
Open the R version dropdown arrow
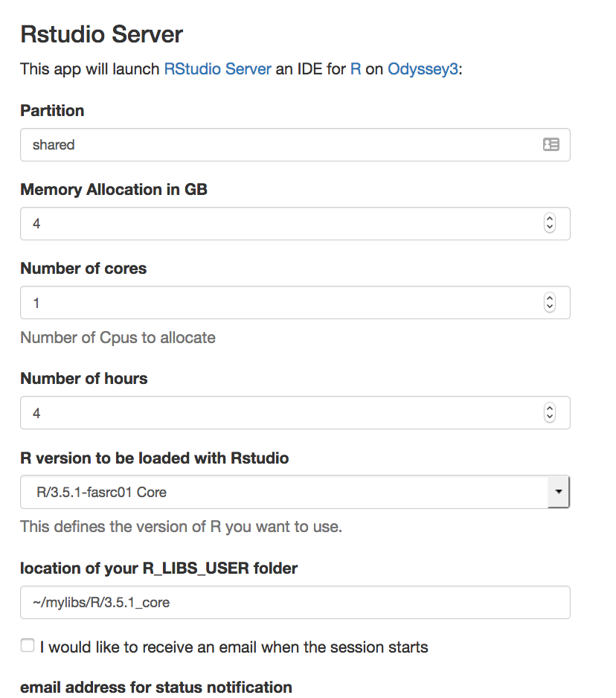coord(559,491)
